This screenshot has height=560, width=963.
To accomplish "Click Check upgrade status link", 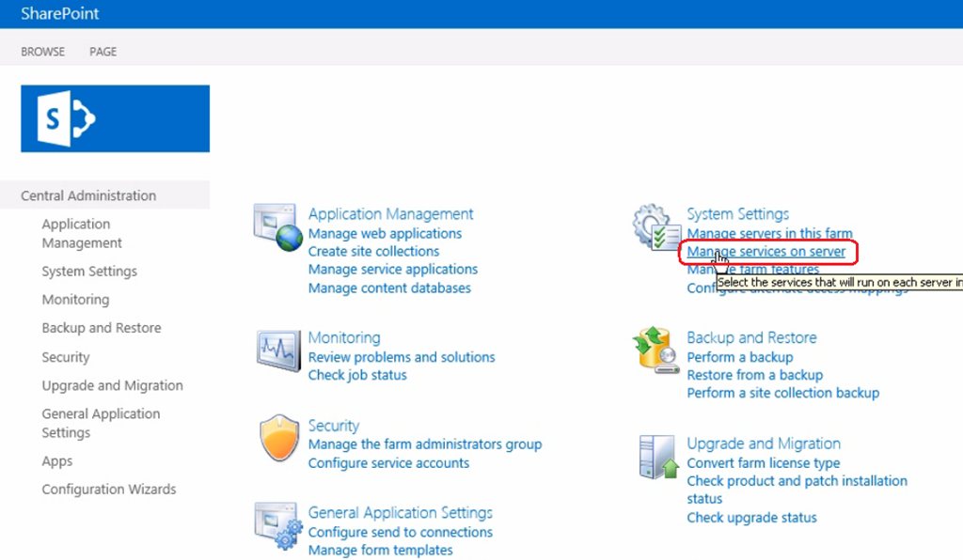I will click(x=751, y=518).
